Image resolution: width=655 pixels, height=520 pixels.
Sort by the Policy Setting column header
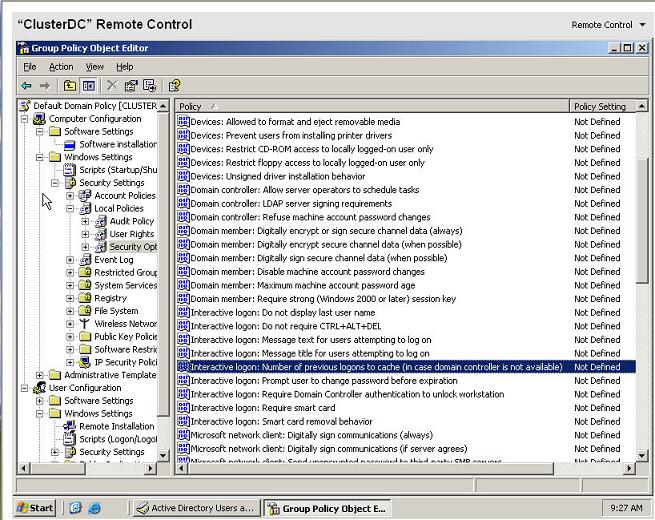[x=603, y=107]
